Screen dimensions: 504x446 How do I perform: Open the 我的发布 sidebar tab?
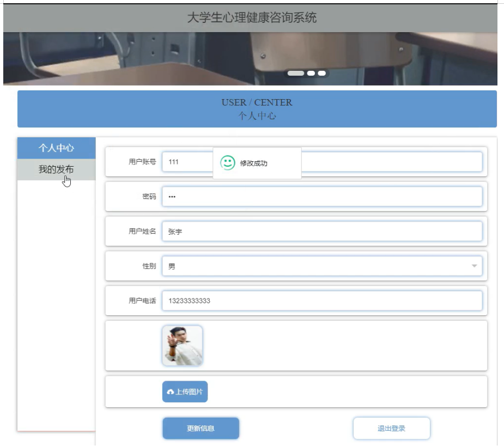coord(56,169)
